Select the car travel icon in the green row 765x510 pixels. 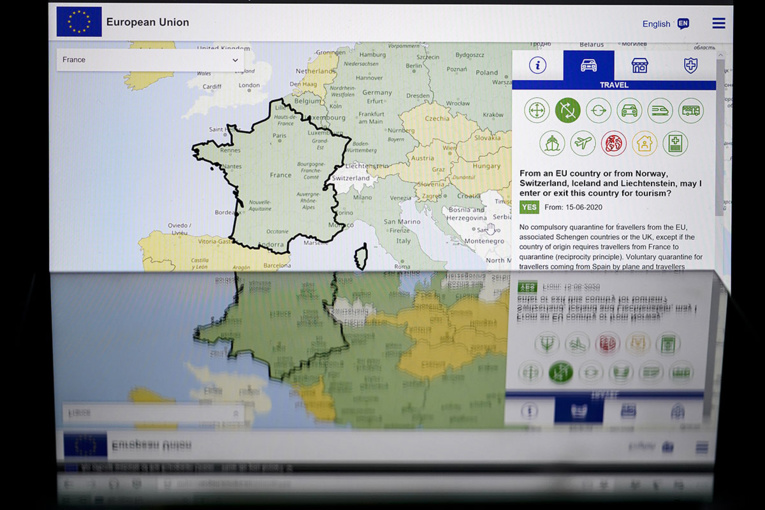coord(629,110)
